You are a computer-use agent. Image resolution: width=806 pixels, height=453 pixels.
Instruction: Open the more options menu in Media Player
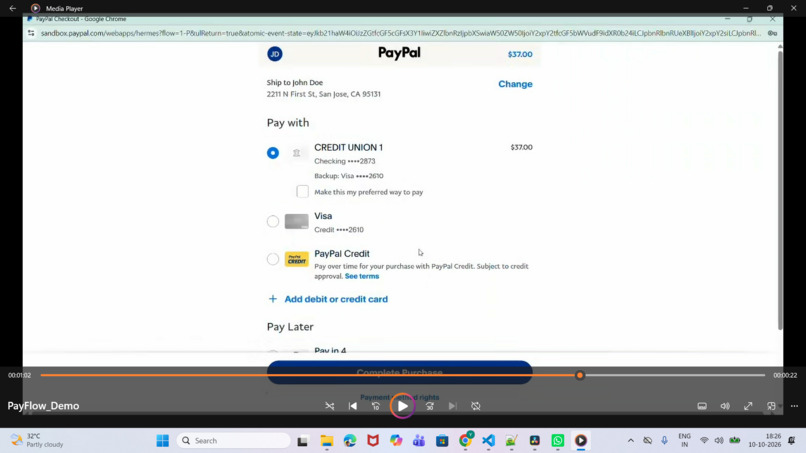click(x=794, y=406)
